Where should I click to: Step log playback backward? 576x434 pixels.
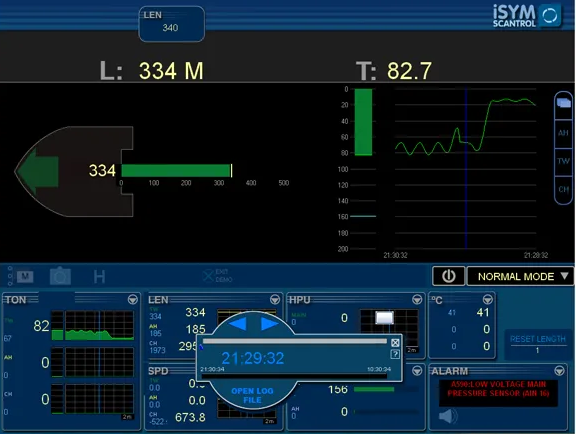point(237,324)
